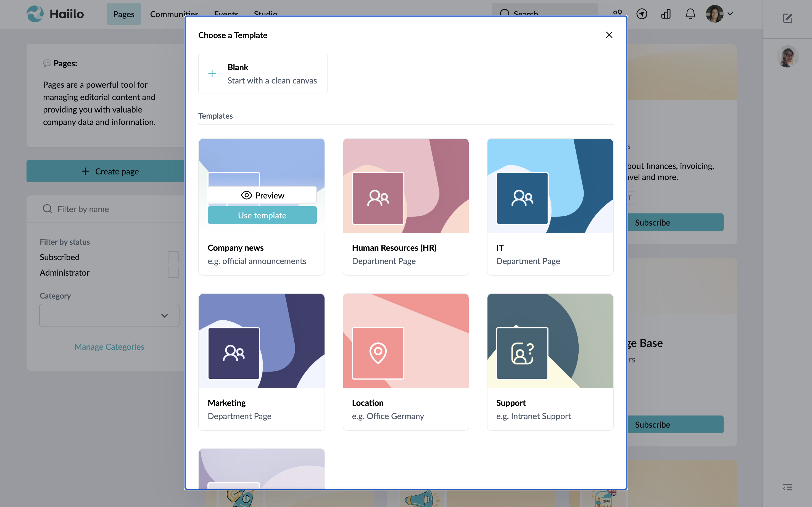Click the plus icon on Blank card
The height and width of the screenshot is (507, 812).
click(x=212, y=74)
